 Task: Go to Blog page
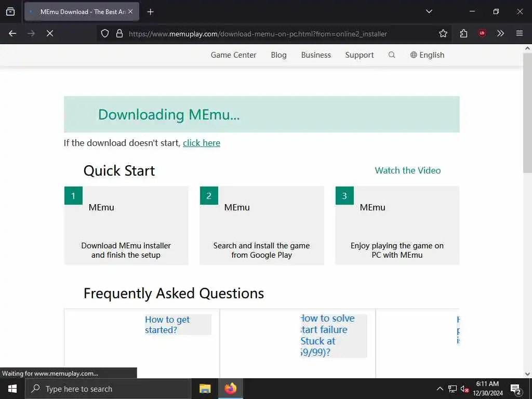click(278, 55)
